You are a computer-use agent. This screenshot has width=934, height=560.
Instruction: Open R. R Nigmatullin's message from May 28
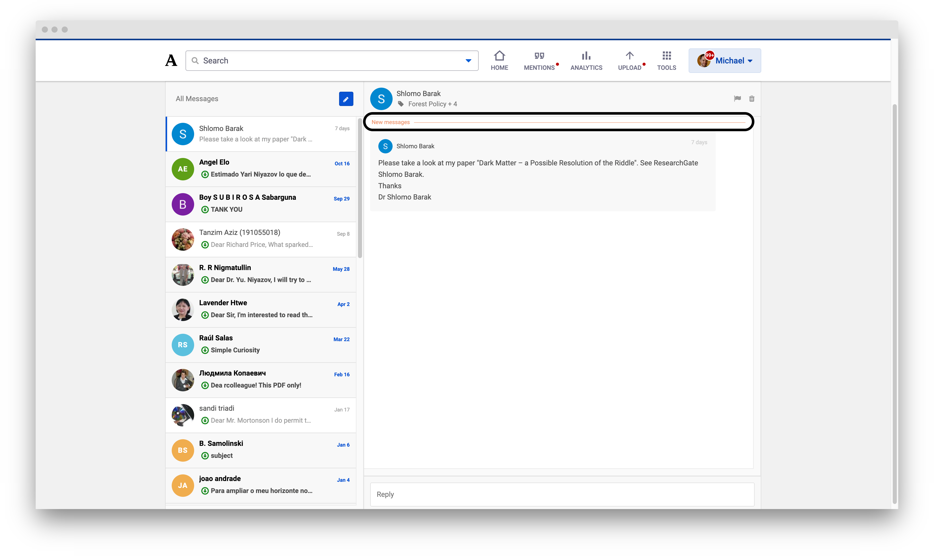point(261,274)
